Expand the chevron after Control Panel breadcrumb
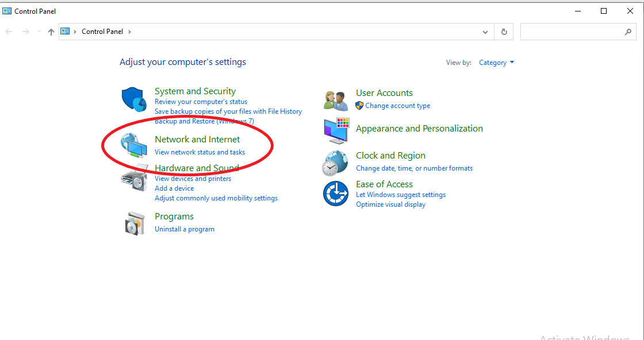644x340 pixels. 129,32
